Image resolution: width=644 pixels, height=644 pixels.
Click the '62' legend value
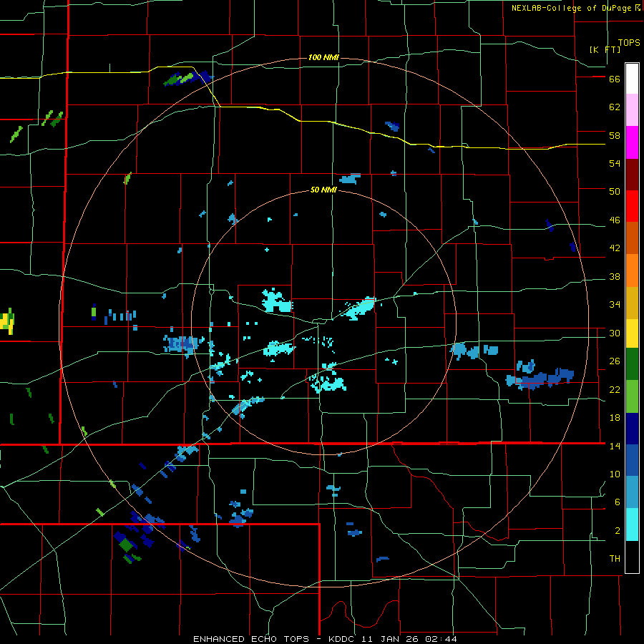pyautogui.click(x=615, y=107)
